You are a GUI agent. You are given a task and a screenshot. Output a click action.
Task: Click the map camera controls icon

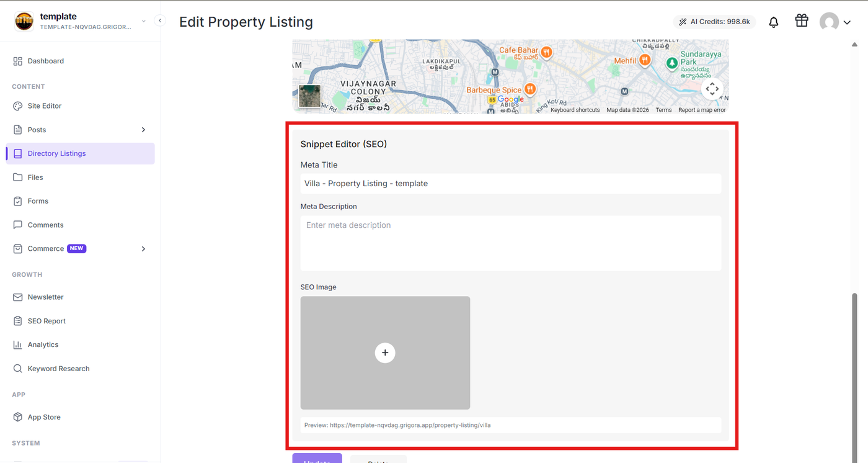point(712,89)
